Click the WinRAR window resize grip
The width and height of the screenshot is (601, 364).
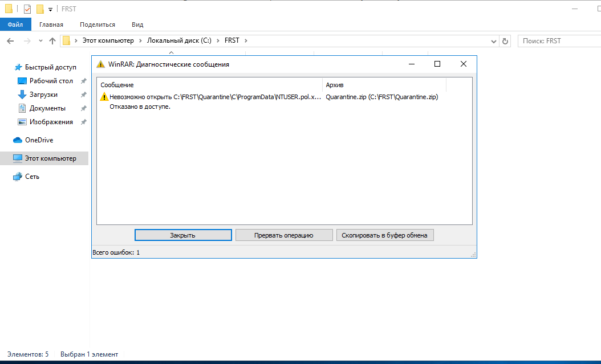click(x=473, y=255)
